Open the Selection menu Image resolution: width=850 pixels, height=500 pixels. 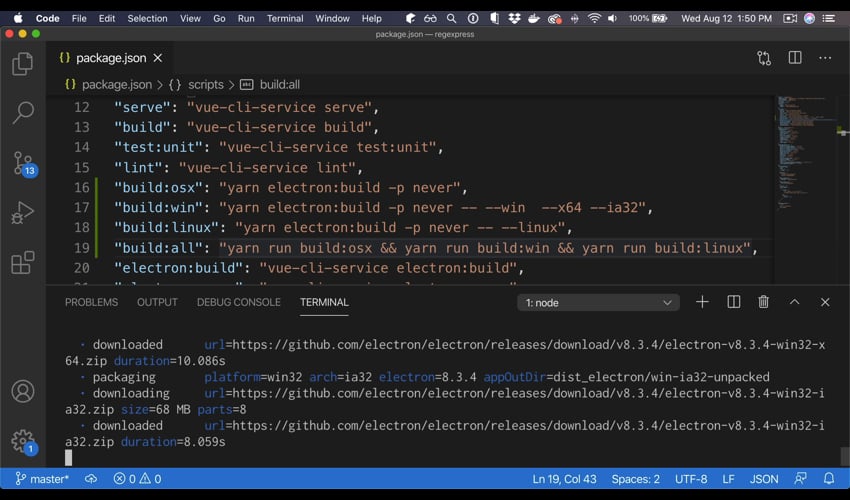[147, 18]
